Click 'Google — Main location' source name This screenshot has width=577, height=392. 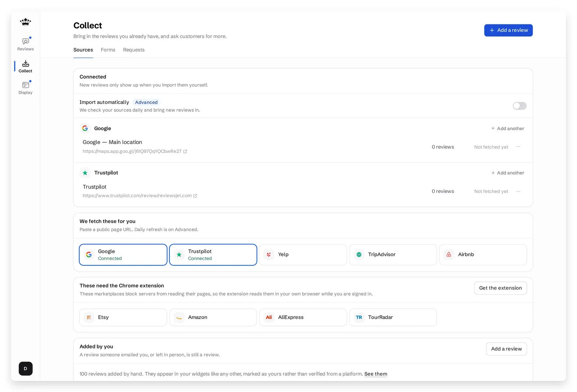click(113, 142)
